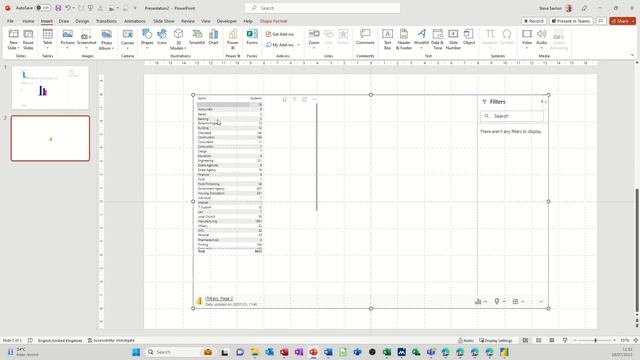Image resolution: width=640 pixels, height=360 pixels.
Task: Open Power BI data insights menu
Action: (x=481, y=301)
